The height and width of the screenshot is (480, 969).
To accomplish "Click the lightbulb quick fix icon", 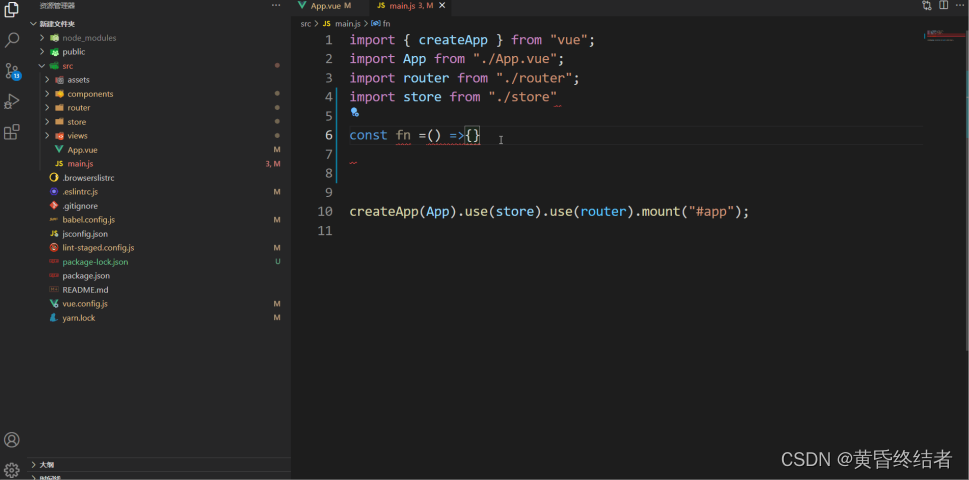I will 354,113.
